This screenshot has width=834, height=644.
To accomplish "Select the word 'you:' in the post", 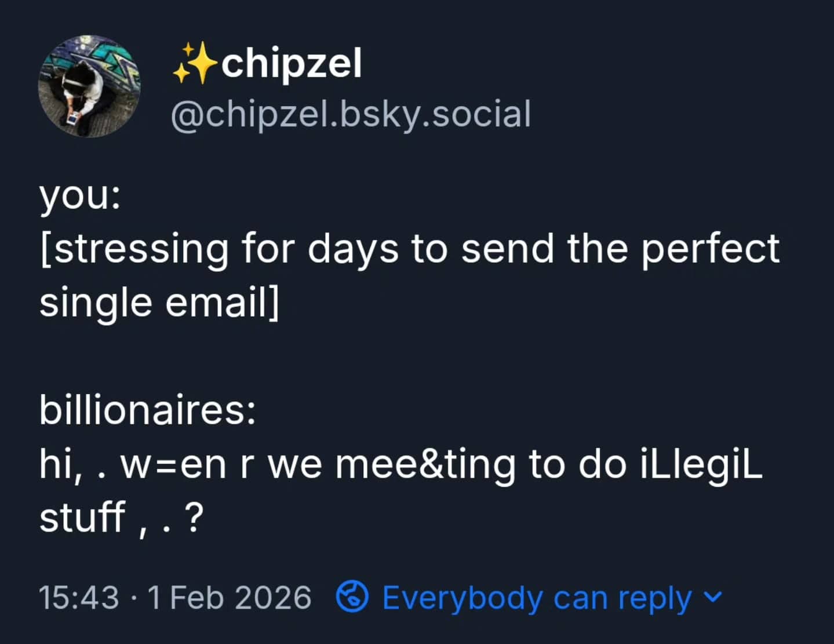I will pyautogui.click(x=78, y=196).
